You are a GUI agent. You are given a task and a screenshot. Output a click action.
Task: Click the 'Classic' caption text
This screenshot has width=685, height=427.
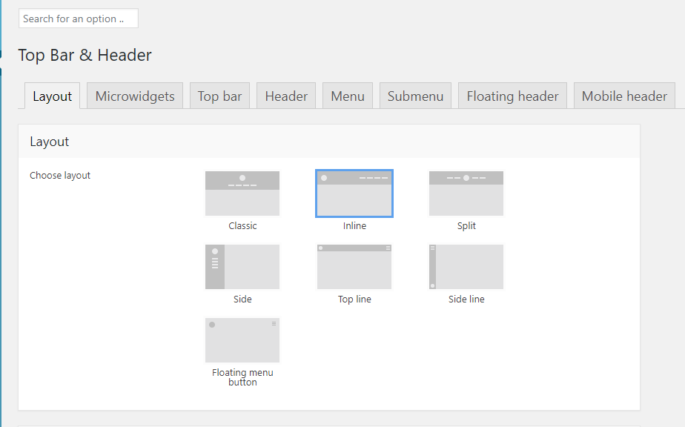point(242,226)
